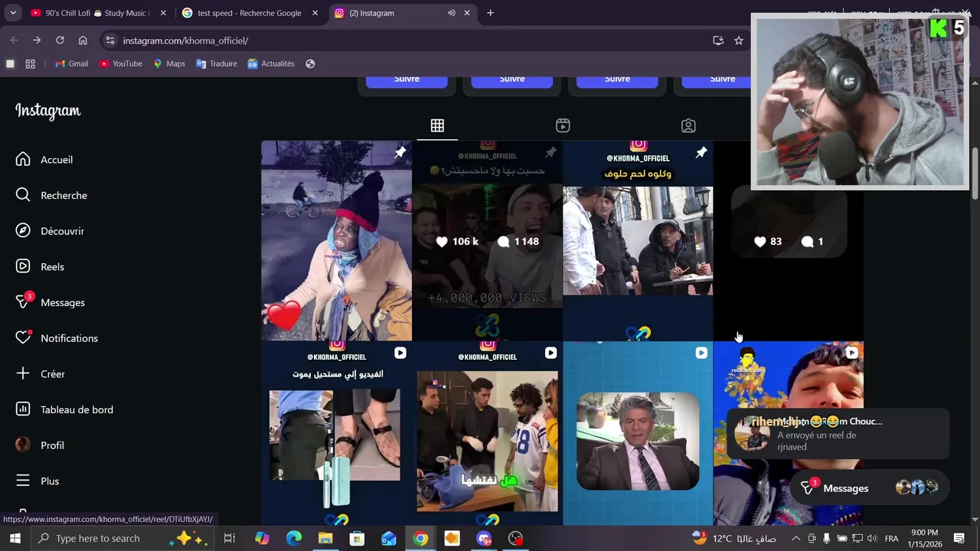Go to Reels from the sidebar
This screenshot has width=980, height=551.
point(41,266)
